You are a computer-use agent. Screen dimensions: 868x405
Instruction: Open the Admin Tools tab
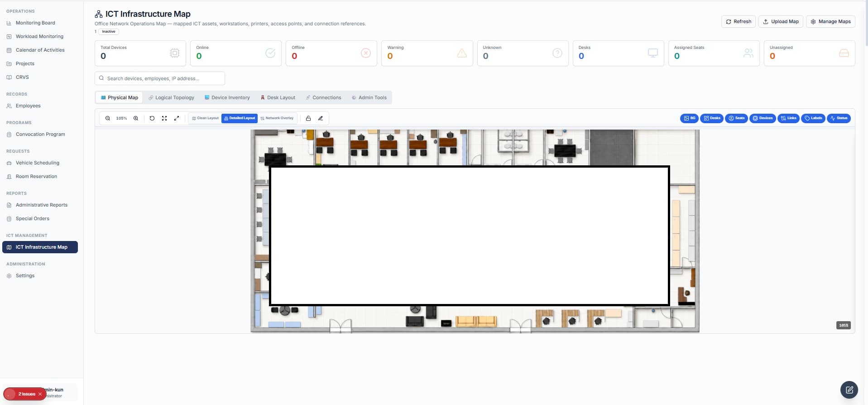tap(369, 97)
